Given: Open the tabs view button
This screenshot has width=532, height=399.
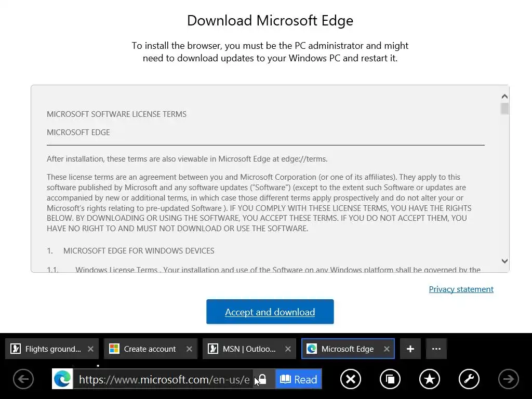Looking at the screenshot, I should click(390, 379).
